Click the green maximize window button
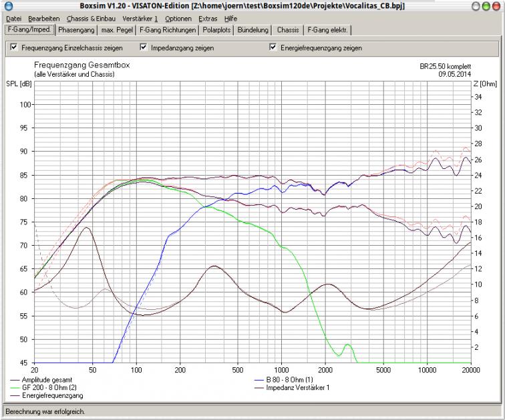This screenshot has height=420, width=505. 486,6
